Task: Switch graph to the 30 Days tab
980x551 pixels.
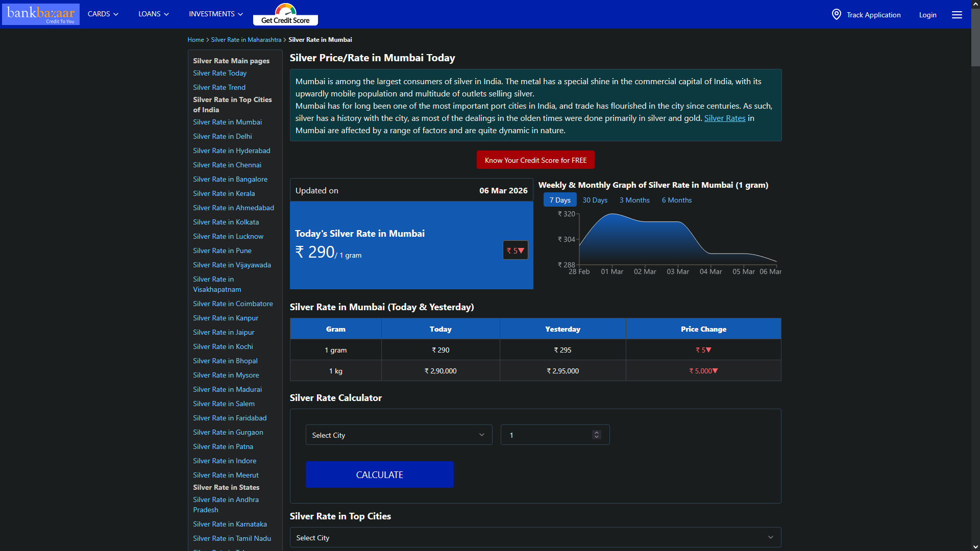Action: tap(595, 200)
